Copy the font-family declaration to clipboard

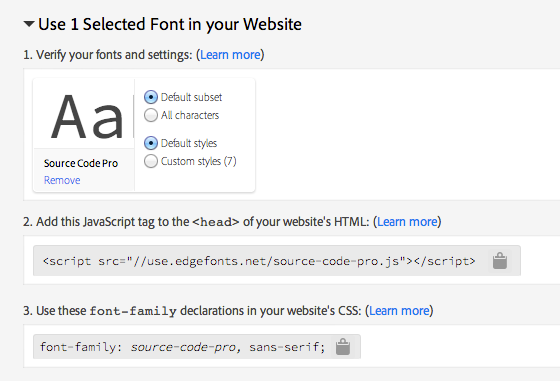343,347
